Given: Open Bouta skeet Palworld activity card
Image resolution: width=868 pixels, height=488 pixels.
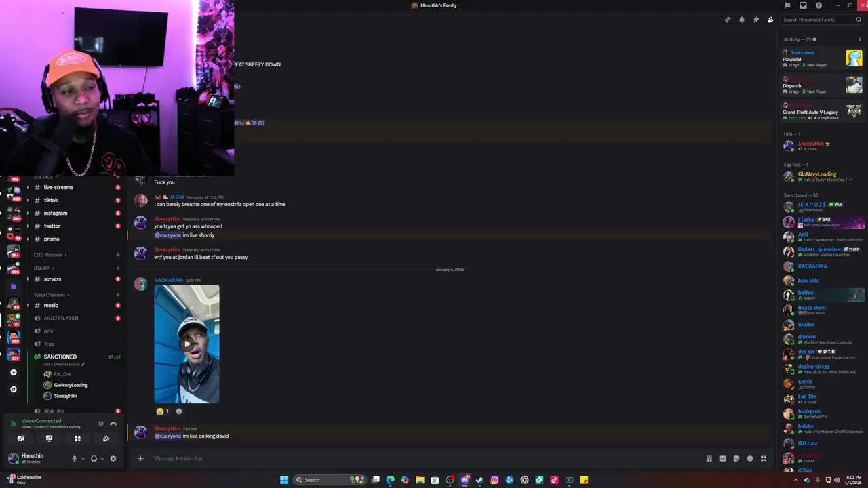Looking at the screenshot, I should pyautogui.click(x=823, y=58).
